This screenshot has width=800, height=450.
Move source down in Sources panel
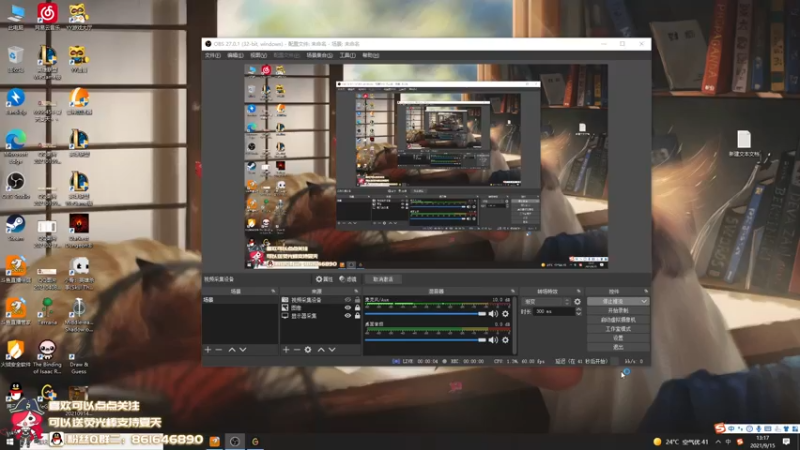coord(332,349)
